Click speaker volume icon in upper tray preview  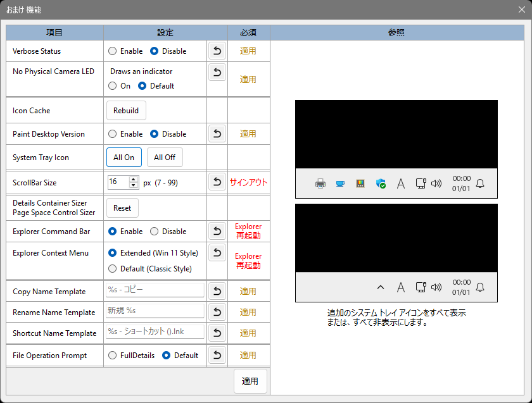[436, 183]
